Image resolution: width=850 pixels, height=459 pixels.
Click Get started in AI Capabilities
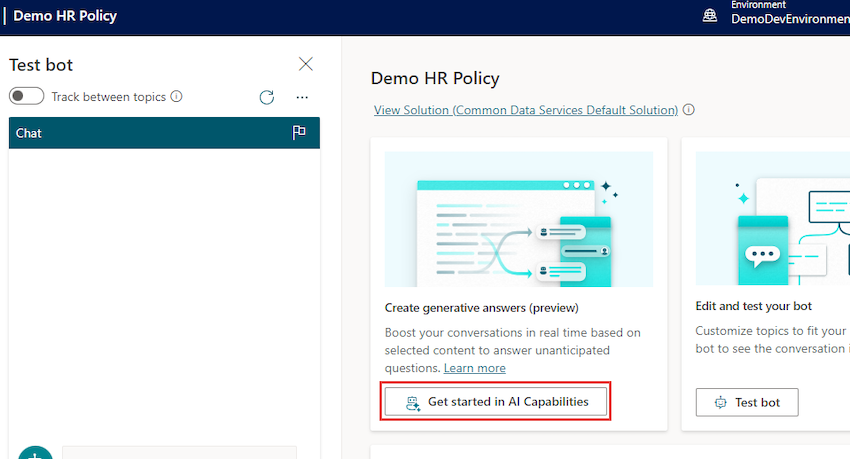[x=496, y=402]
